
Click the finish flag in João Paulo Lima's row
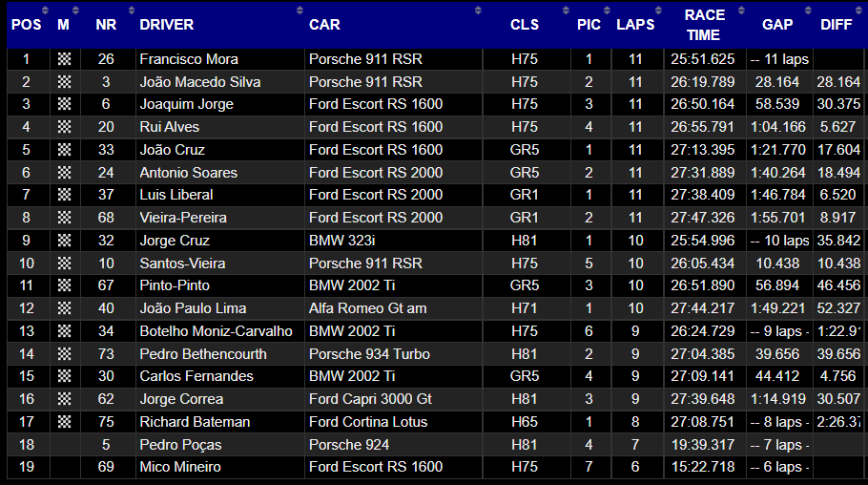[64, 308]
